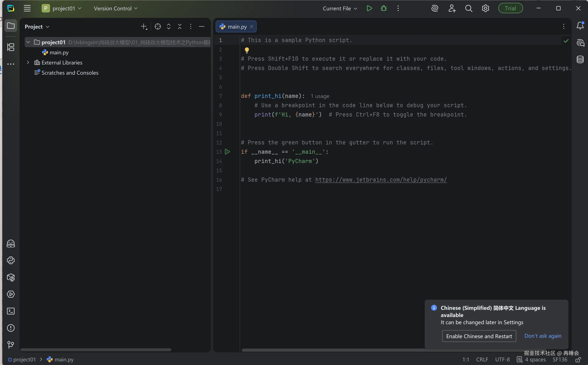
Task: Click Enable Chinese and Restart button
Action: point(479,336)
